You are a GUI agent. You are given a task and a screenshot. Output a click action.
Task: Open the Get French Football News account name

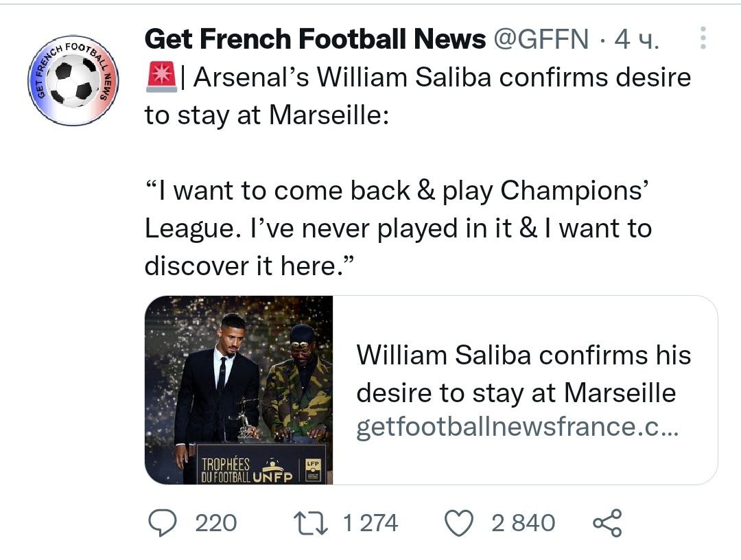pyautogui.click(x=315, y=40)
